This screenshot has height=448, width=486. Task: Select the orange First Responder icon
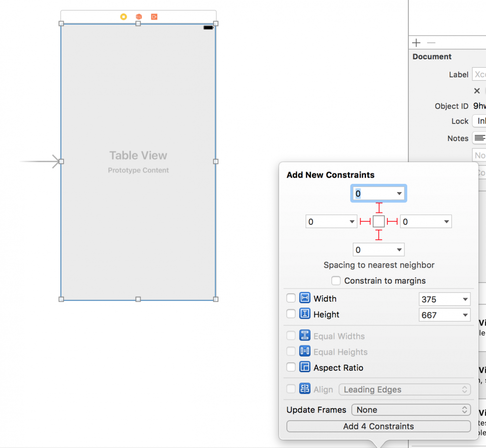pyautogui.click(x=139, y=16)
